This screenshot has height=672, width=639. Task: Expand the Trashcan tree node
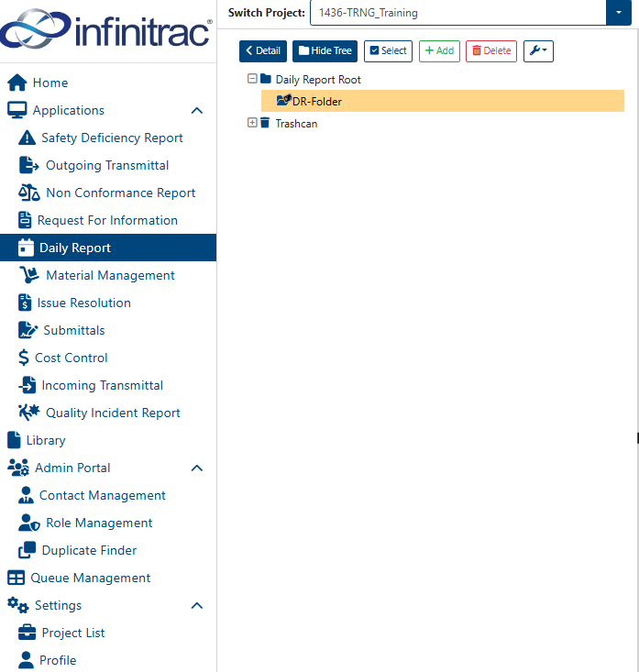click(x=252, y=123)
